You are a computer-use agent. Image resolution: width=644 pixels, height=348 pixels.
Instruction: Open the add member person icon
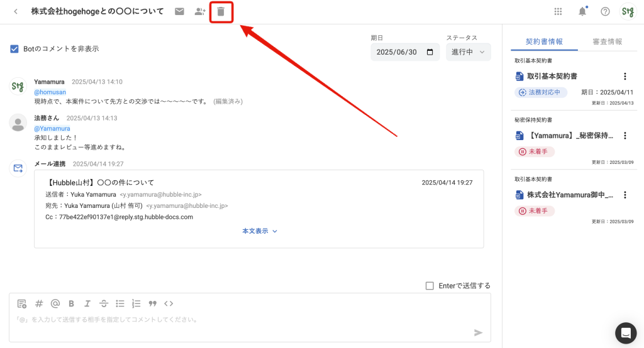click(200, 11)
